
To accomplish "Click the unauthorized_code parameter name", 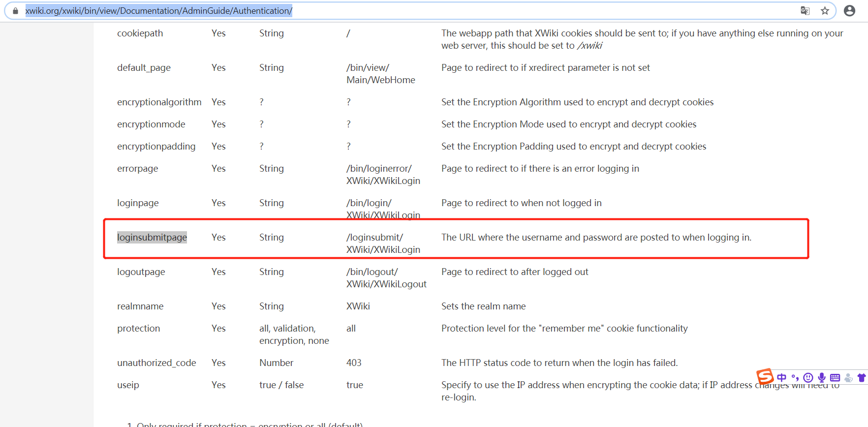I will (156, 363).
